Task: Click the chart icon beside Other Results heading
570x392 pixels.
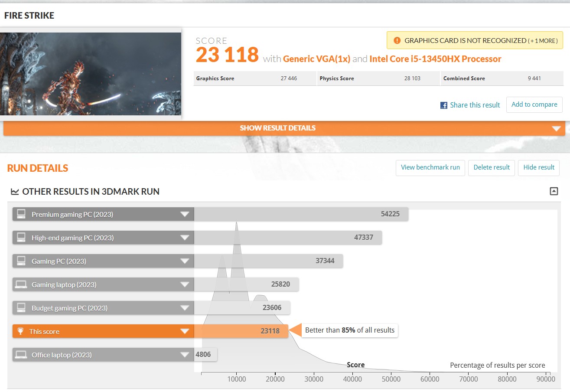Action: [15, 192]
